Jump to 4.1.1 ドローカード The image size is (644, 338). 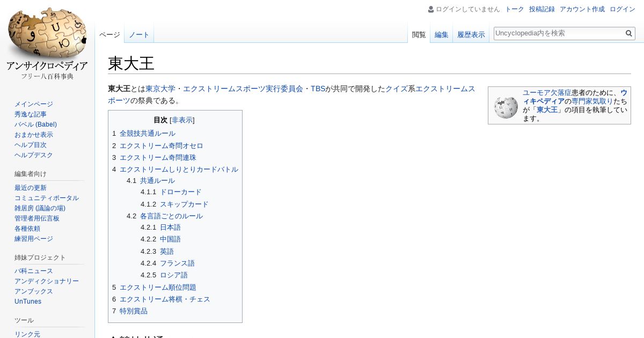180,192
